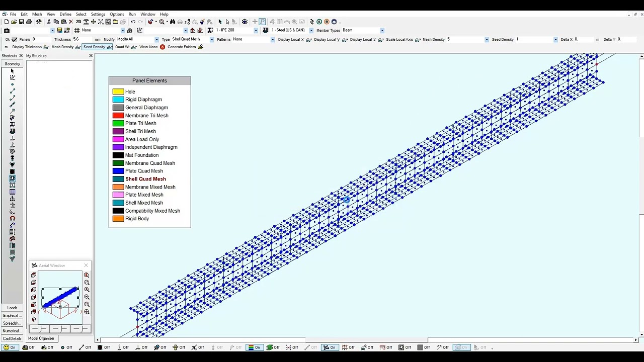
Task: Click the Cad Details button
Action: click(x=12, y=338)
